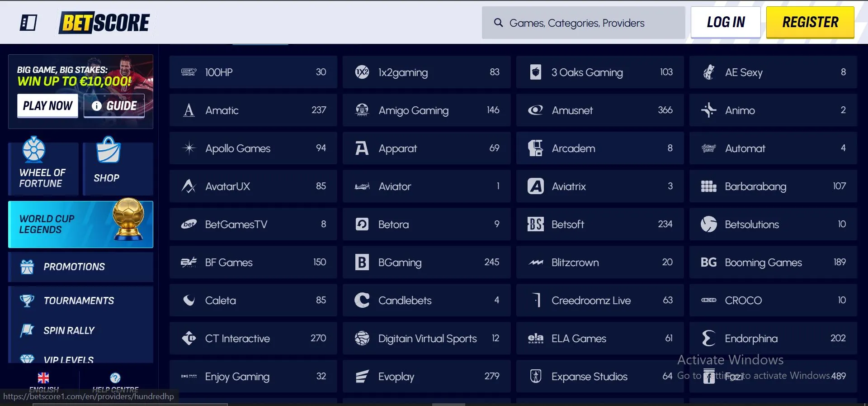Focus the Games, Categories, Providers search field
Image resolution: width=868 pixels, height=406 pixels.
tap(583, 23)
